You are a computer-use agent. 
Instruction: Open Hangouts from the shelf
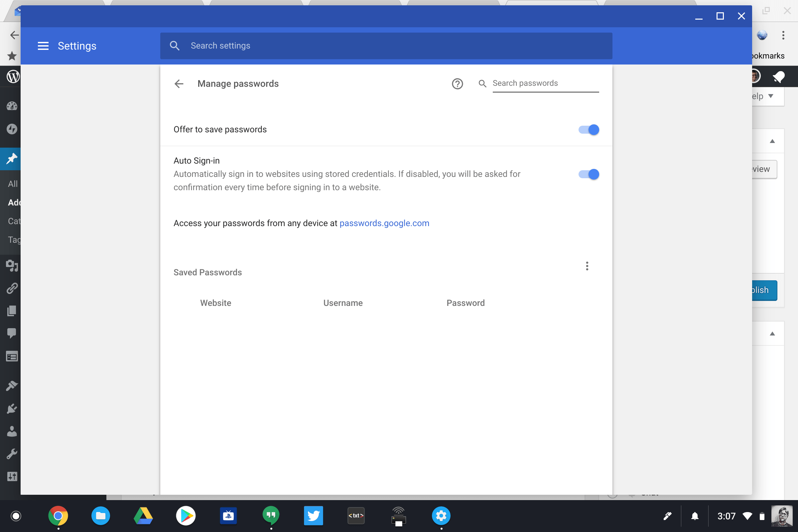[271, 516]
